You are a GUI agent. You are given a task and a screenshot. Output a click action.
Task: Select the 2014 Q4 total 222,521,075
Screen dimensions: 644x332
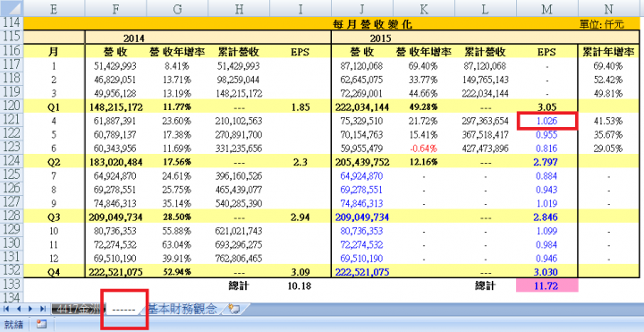(115, 272)
